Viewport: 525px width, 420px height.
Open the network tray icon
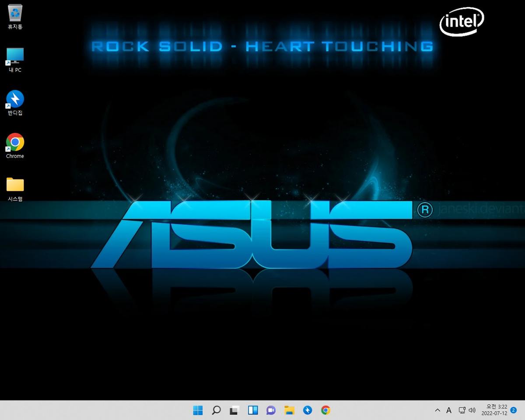pos(462,410)
